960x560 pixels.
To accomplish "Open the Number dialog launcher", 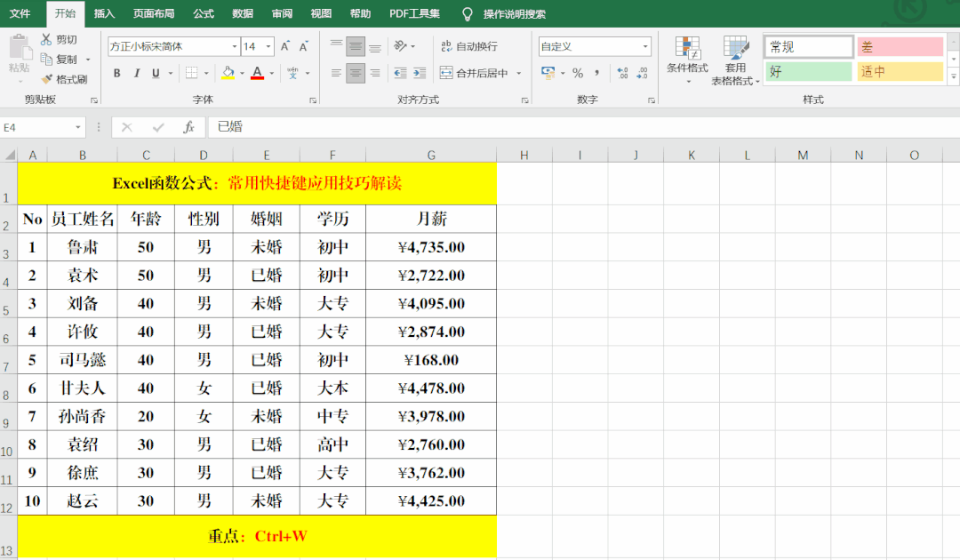I will pos(652,100).
